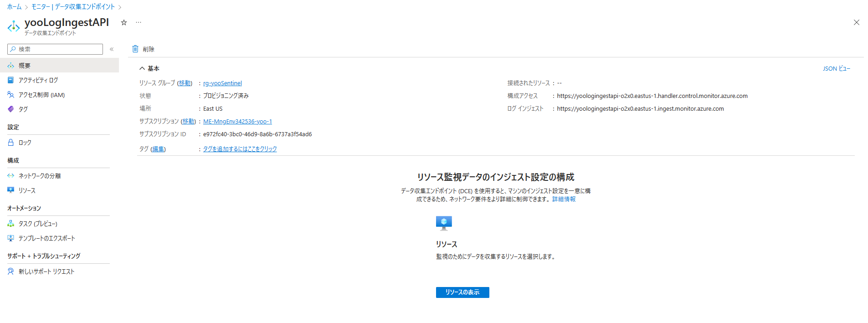Screen dimensions: 868x323
Task: Click the タスク (プレビュー) icon
Action: 11,224
